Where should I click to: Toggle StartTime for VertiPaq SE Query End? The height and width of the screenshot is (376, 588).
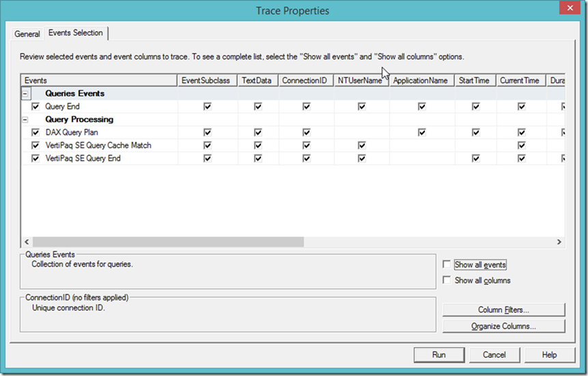click(x=476, y=158)
